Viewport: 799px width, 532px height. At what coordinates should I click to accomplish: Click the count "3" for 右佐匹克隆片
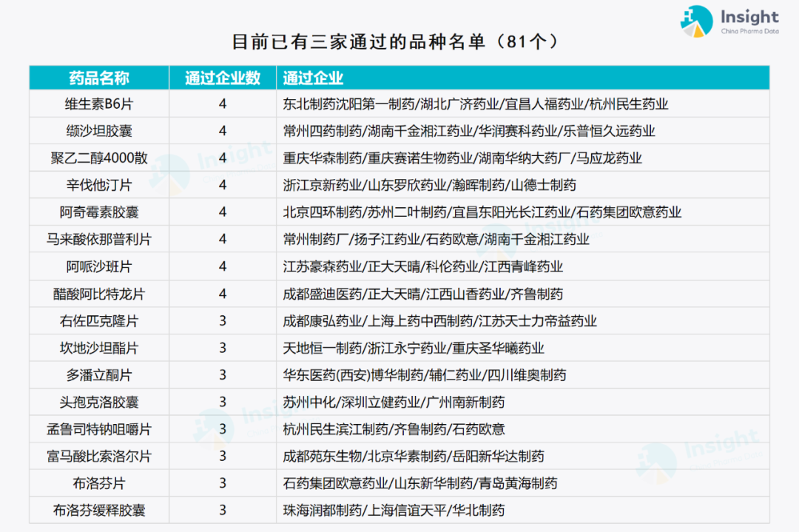click(223, 321)
